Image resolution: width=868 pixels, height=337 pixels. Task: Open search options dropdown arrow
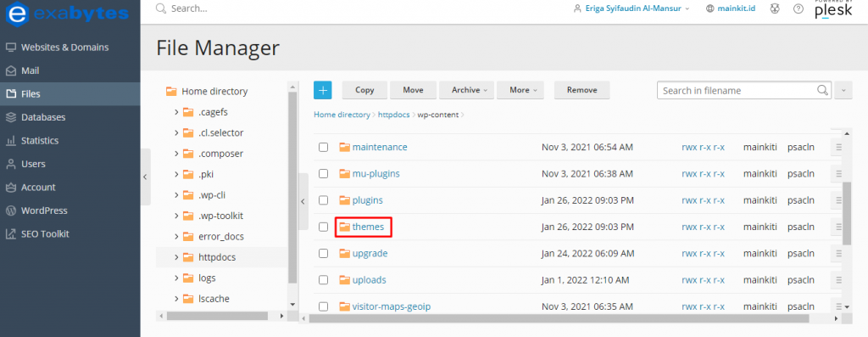coord(843,90)
